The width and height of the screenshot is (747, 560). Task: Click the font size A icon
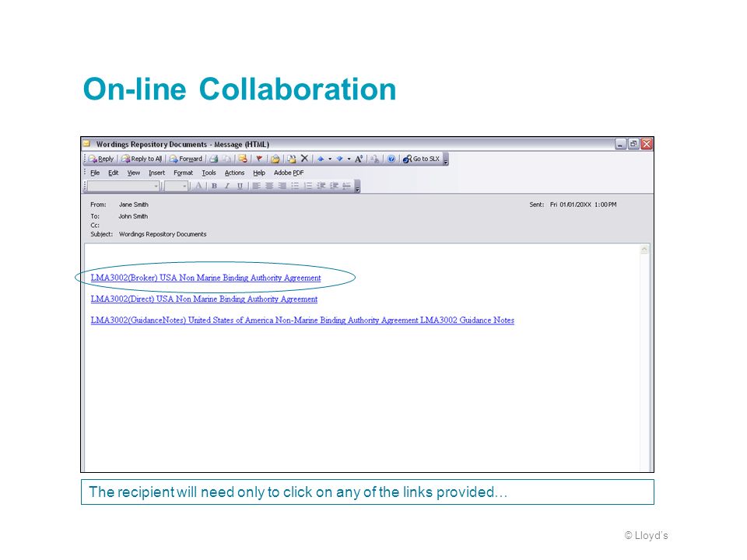coord(359,159)
